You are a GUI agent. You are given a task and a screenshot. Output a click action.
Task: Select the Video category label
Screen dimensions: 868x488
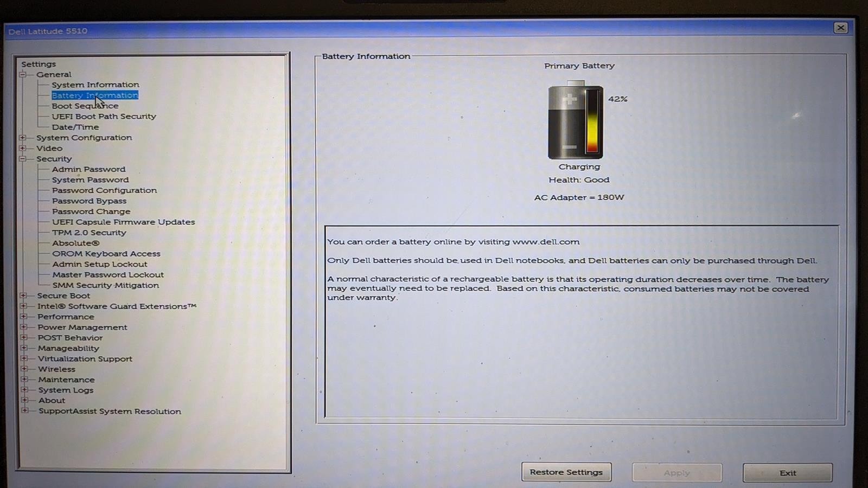(x=49, y=148)
